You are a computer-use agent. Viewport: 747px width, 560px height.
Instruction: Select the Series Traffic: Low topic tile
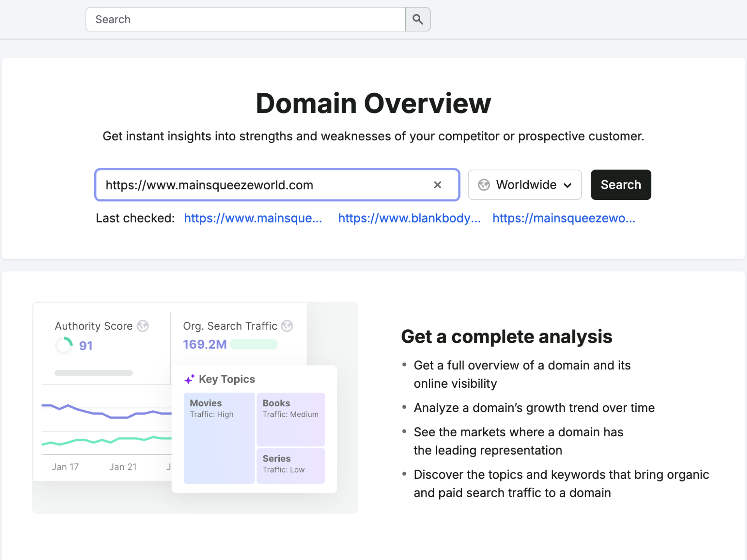pyautogui.click(x=291, y=465)
